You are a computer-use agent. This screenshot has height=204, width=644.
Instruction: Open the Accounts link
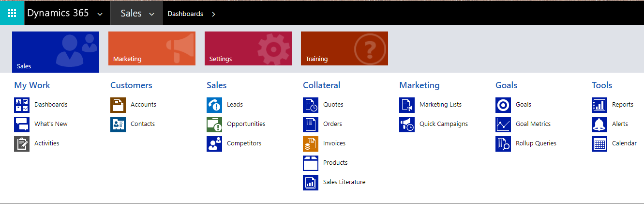coord(143,105)
